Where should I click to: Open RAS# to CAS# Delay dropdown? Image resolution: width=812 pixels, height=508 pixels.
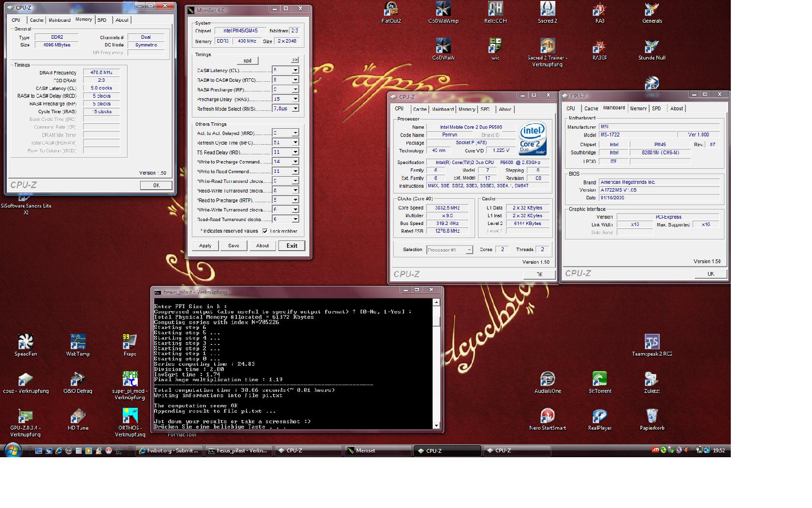point(295,80)
